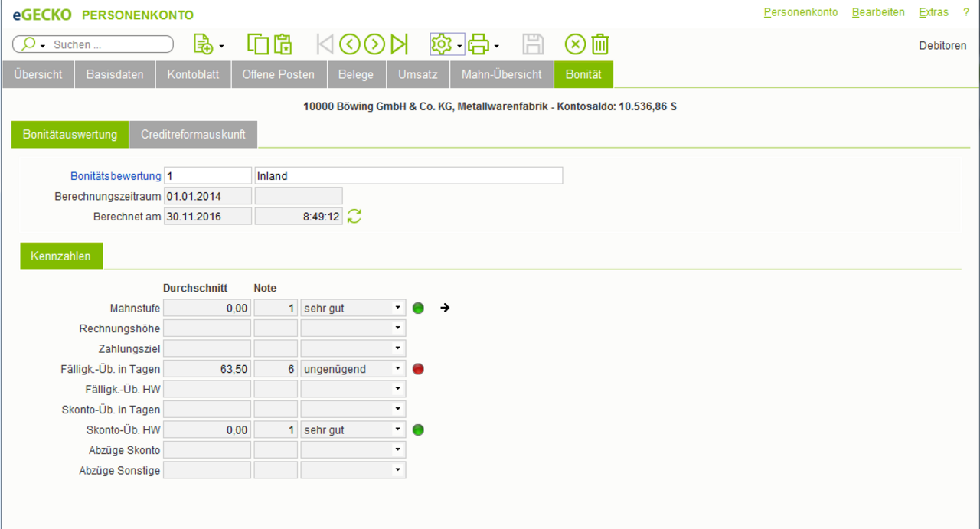Open the Creditreformauskunft sub-tab

193,134
